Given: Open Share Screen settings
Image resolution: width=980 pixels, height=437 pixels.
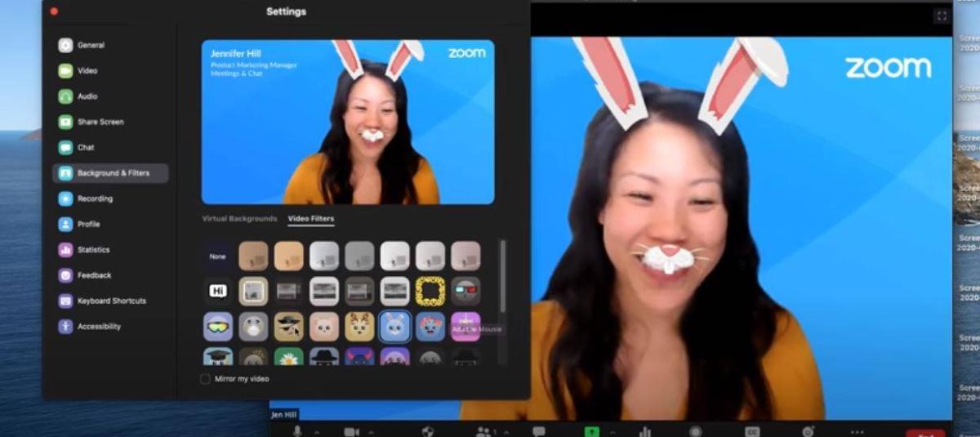Looking at the screenshot, I should point(100,122).
